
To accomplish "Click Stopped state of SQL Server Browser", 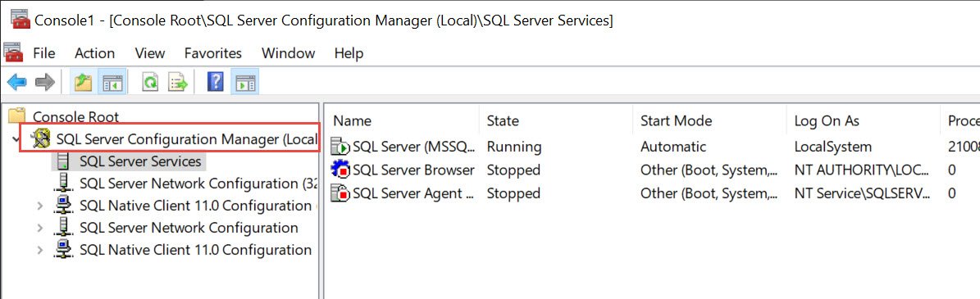I will click(513, 170).
